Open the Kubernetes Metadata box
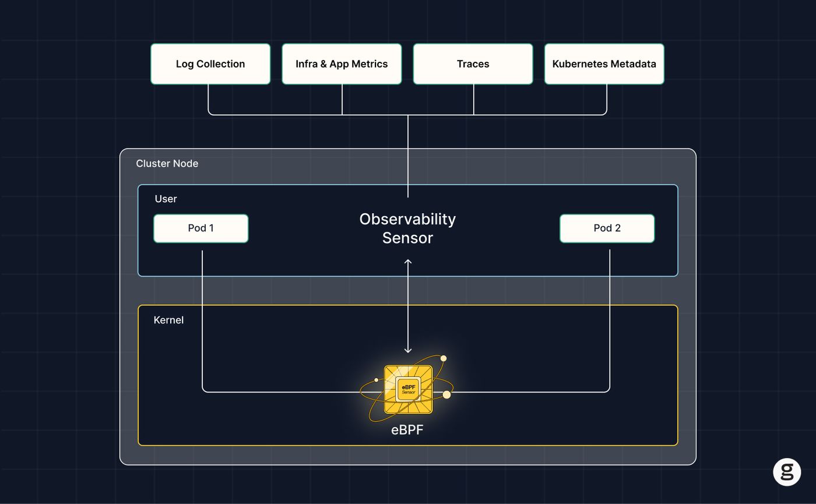Image resolution: width=816 pixels, height=504 pixels. click(604, 64)
